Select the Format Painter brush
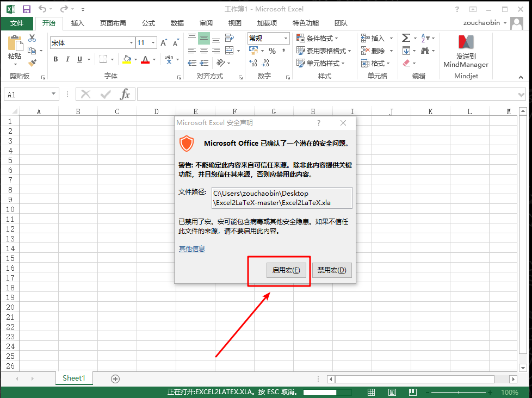Screen dimensions: 532x398 tap(32, 63)
